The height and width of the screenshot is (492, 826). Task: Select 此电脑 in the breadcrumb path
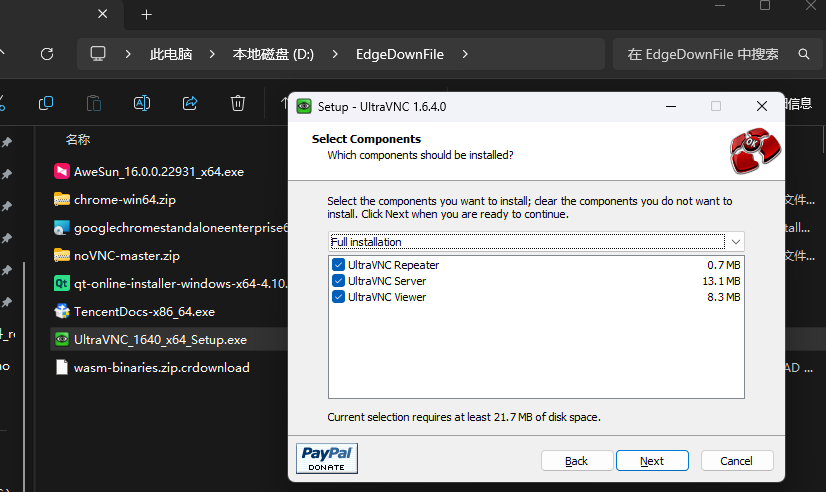(x=171, y=54)
